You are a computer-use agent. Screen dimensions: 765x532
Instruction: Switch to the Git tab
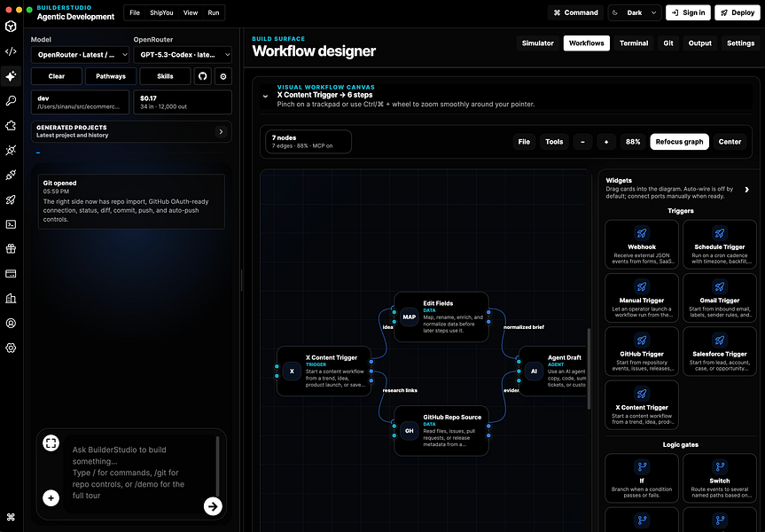(x=668, y=43)
